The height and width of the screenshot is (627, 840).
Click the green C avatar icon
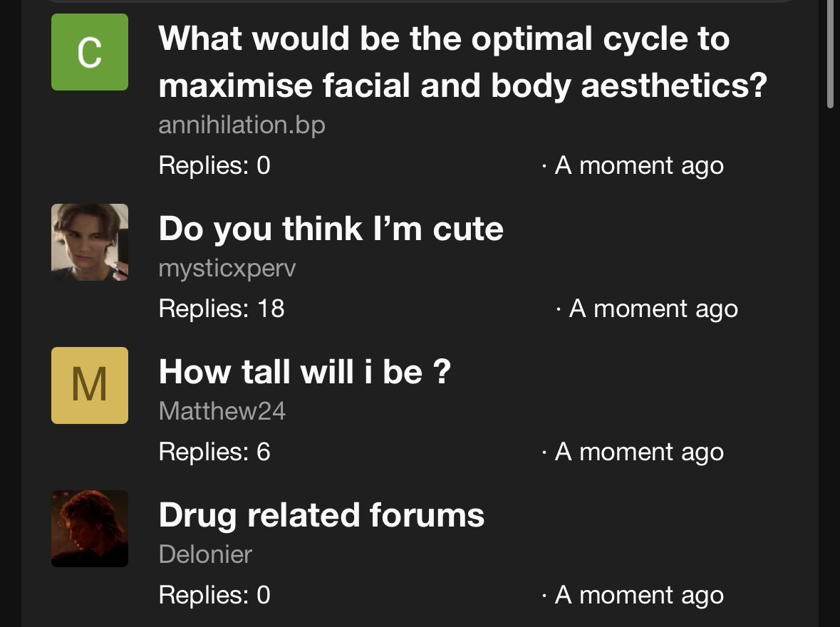90,52
